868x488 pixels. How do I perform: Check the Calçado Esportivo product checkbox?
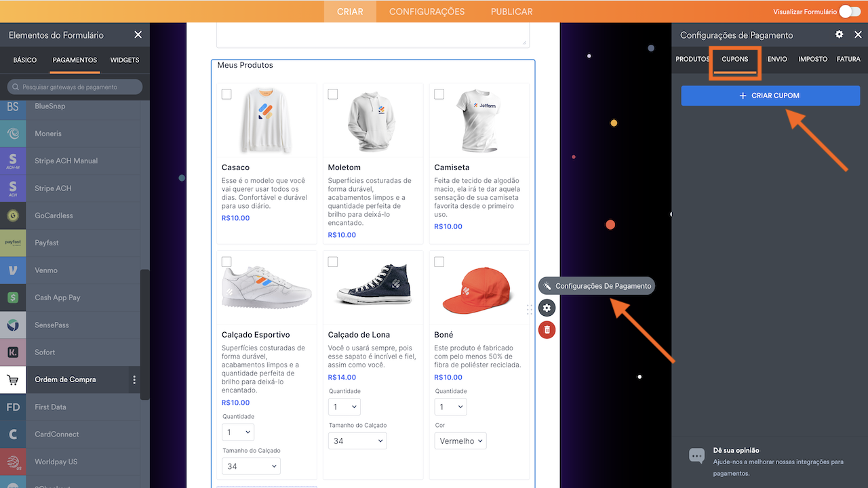click(x=226, y=262)
